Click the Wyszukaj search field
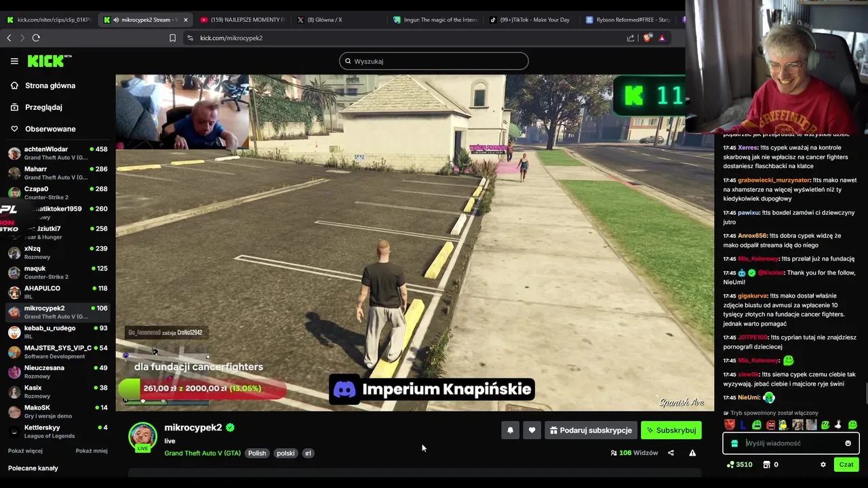Viewport: 868px width, 488px height. (433, 61)
